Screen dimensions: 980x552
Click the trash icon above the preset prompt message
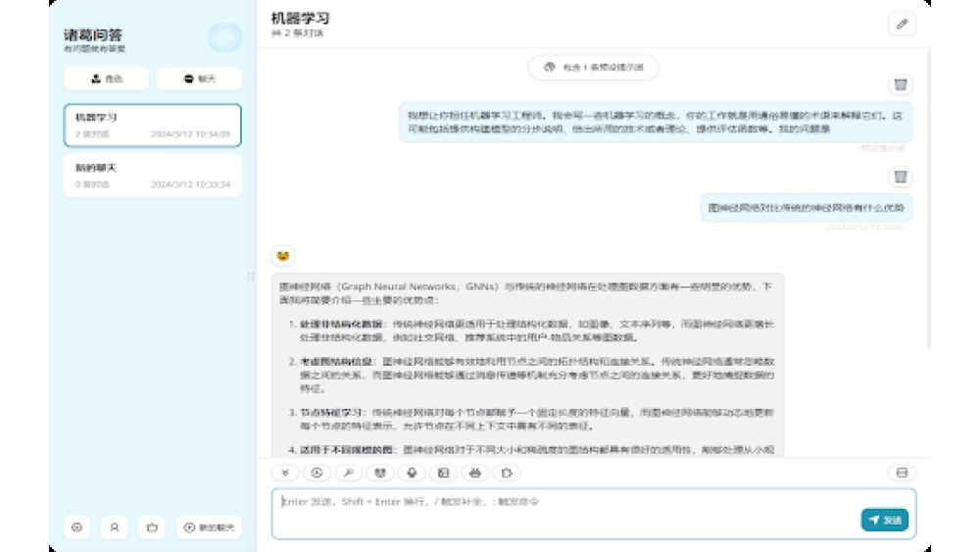point(901,85)
